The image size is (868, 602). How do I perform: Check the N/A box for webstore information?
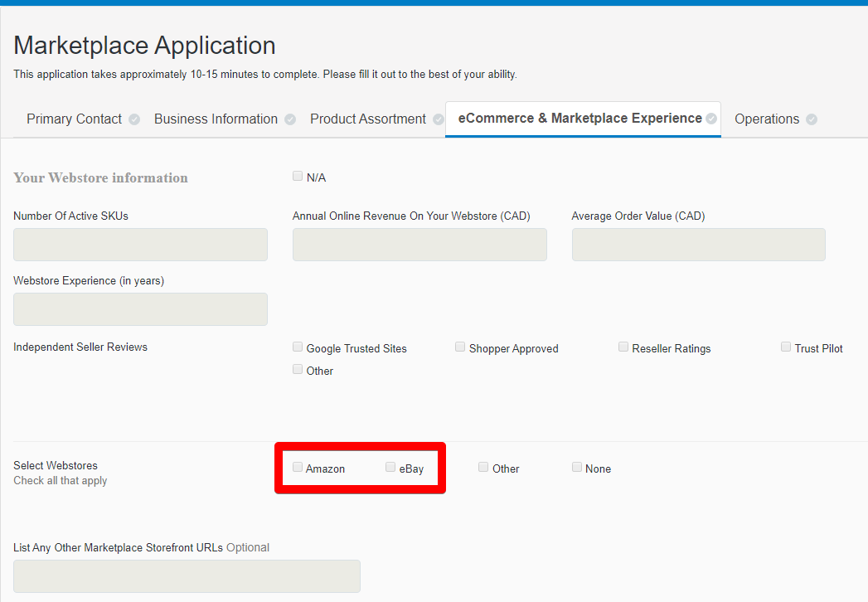pos(297,175)
